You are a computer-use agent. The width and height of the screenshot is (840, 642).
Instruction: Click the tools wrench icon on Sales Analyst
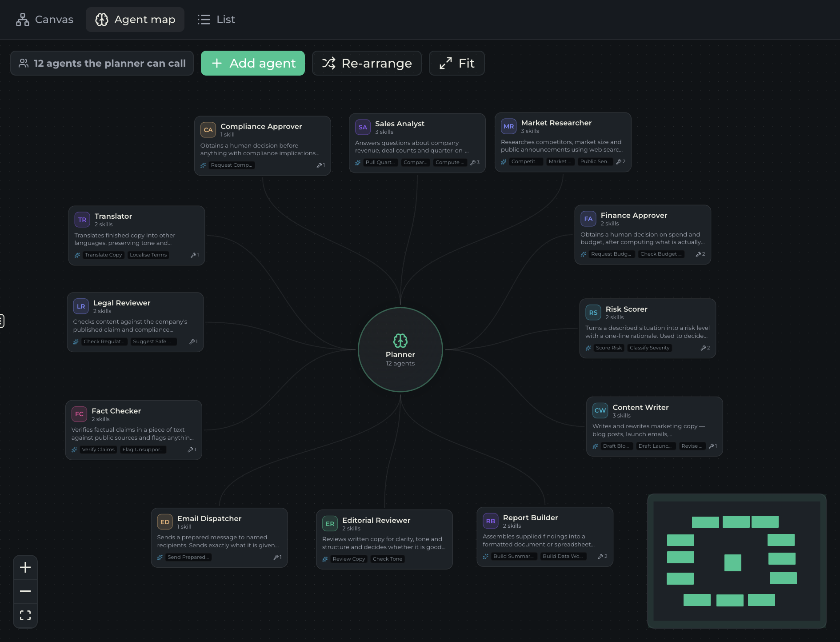[x=473, y=163]
